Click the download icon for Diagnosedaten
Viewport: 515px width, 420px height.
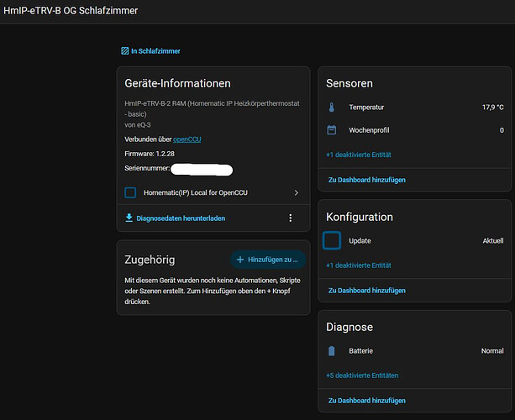[x=129, y=218]
